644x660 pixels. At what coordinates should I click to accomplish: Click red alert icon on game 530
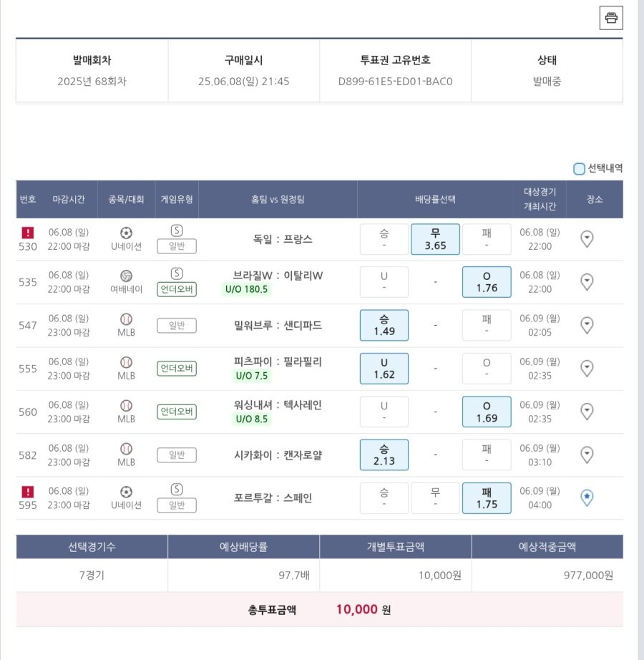click(x=28, y=233)
